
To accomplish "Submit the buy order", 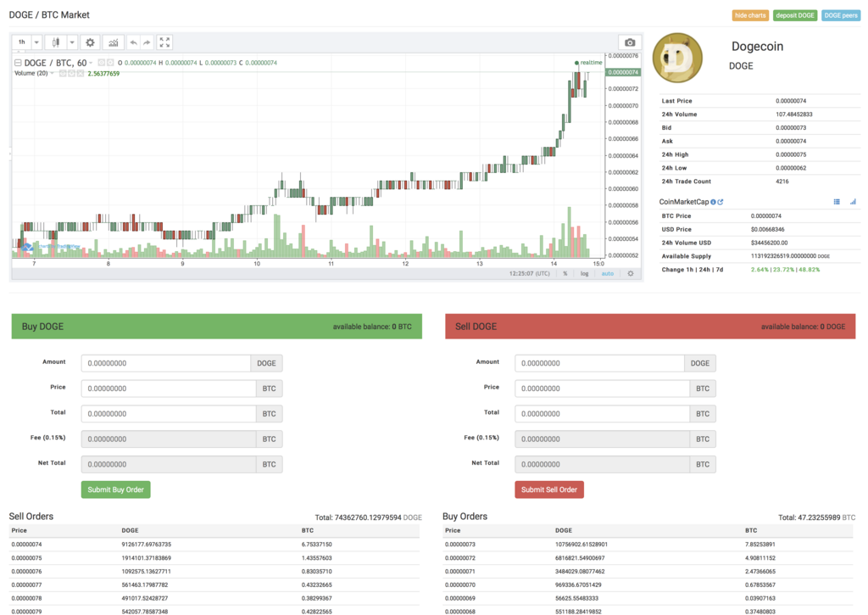I will click(x=115, y=489).
